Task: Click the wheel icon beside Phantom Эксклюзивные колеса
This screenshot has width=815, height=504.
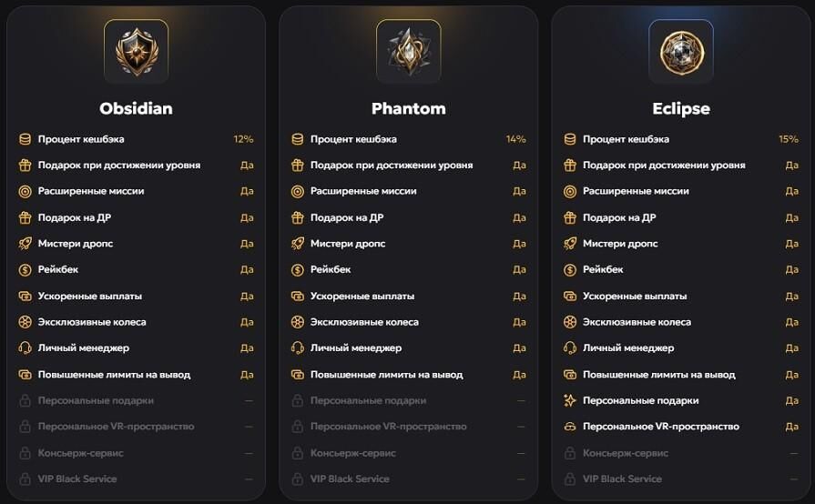Action: [297, 322]
